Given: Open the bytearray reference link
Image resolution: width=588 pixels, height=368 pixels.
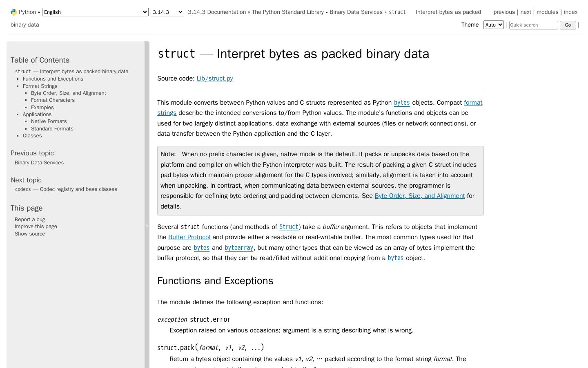Looking at the screenshot, I should [x=239, y=248].
